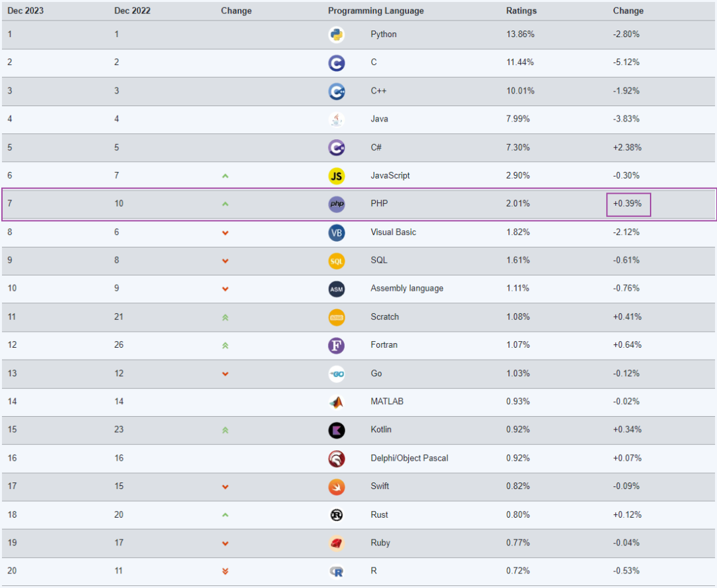Click the JavaScript JS yellow icon
The height and width of the screenshot is (588, 717).
tap(337, 176)
